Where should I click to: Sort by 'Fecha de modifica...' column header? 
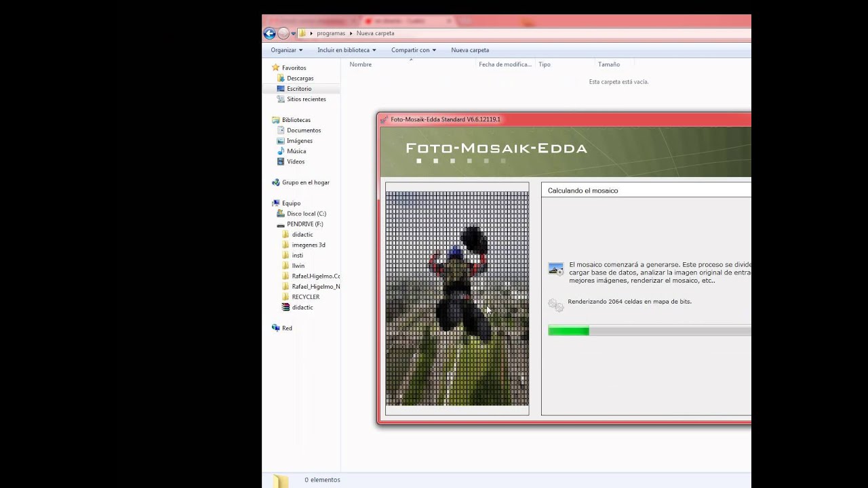pyautogui.click(x=505, y=64)
